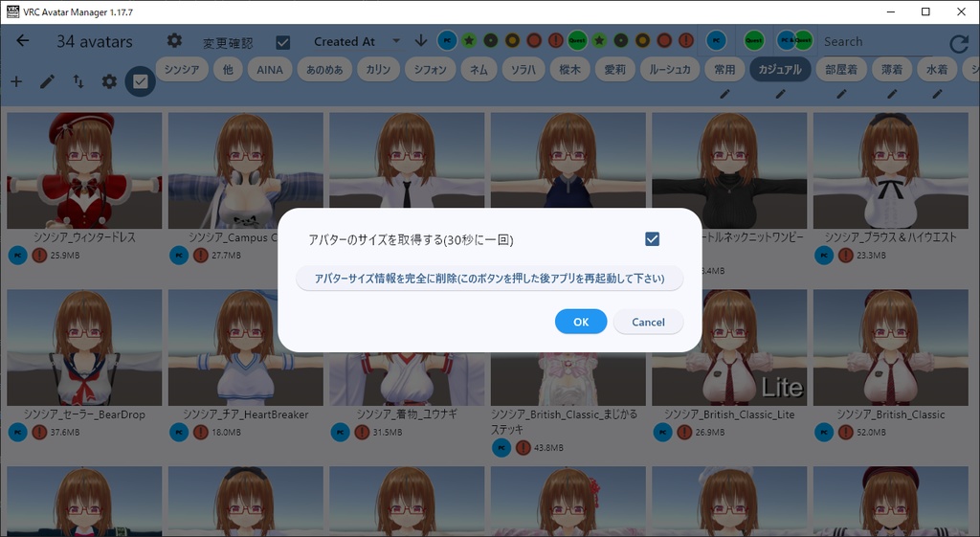Click PC badge under シンシア_British_Classic_Lite
The image size is (980, 537).
662,432
